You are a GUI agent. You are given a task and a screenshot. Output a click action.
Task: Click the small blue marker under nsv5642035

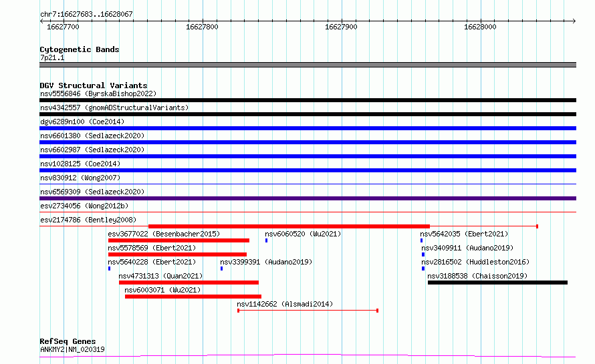(x=421, y=240)
